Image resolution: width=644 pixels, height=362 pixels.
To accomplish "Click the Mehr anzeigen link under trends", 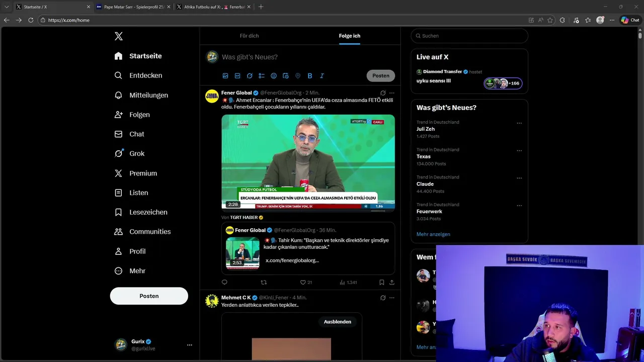I will tap(433, 234).
